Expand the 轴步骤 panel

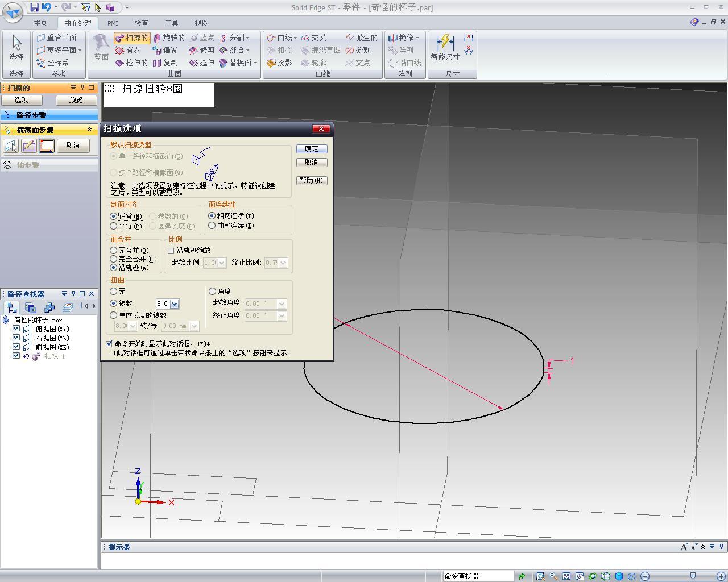click(49, 165)
